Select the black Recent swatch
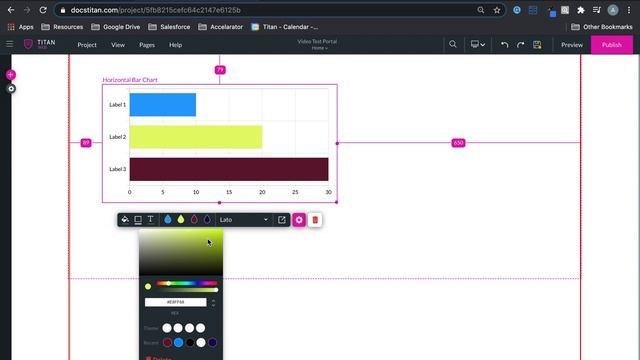The width and height of the screenshot is (640, 360). [190, 342]
